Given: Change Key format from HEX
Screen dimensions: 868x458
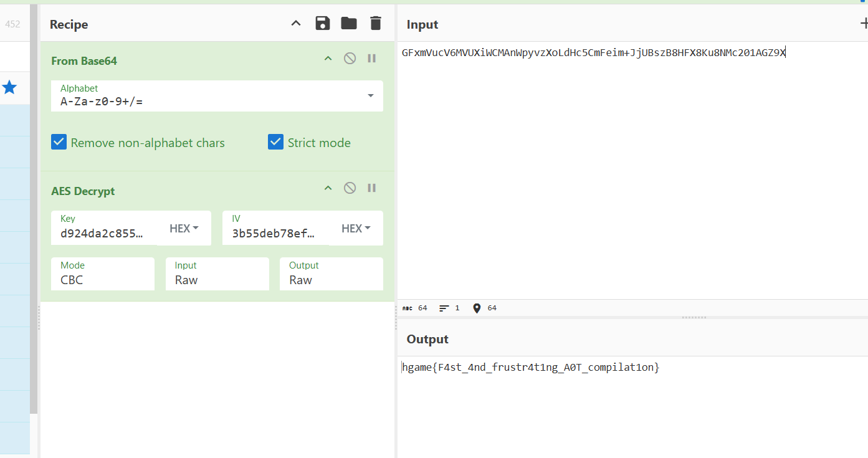Looking at the screenshot, I should point(184,229).
